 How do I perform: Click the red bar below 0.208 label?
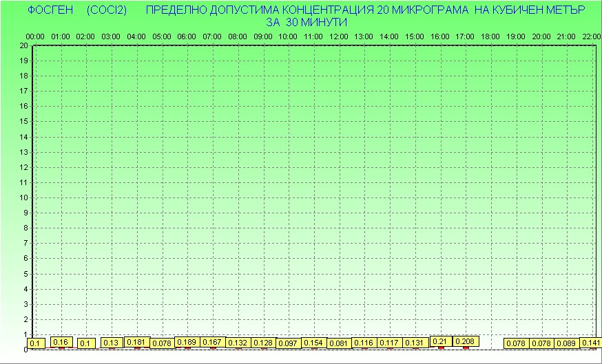tap(466, 347)
